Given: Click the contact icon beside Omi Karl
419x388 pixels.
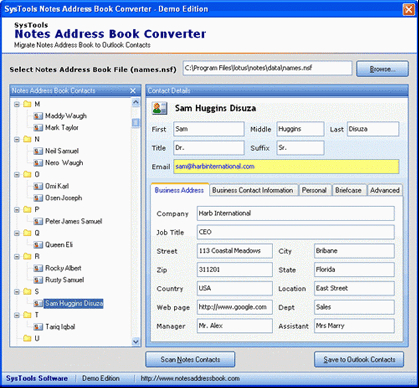Looking at the screenshot, I should (38, 186).
